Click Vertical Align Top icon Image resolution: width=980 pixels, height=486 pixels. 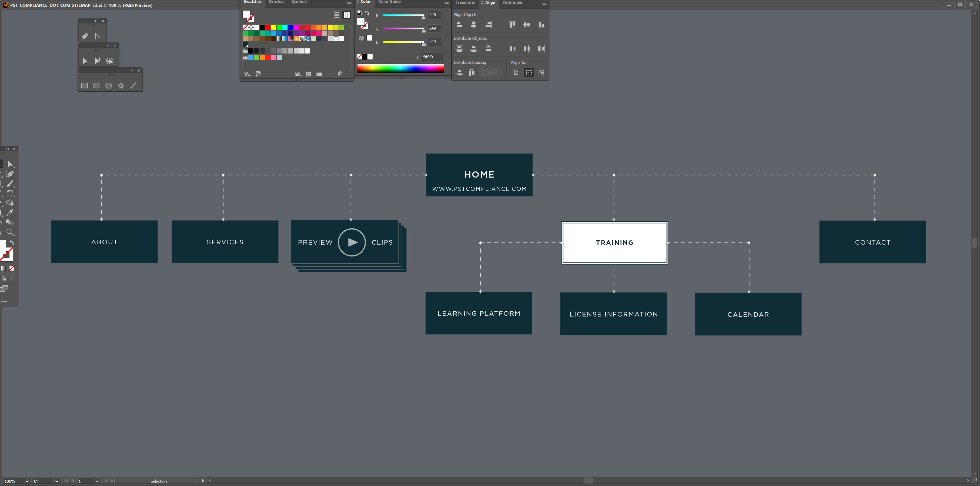[x=513, y=25]
